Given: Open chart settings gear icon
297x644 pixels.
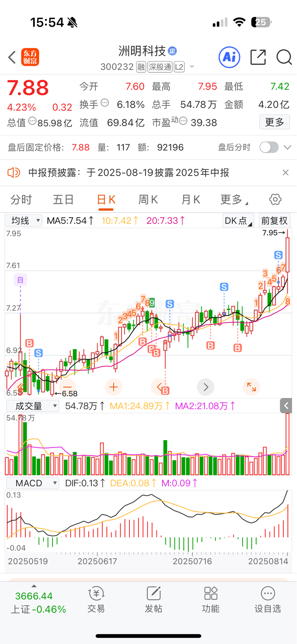Looking at the screenshot, I should tap(275, 200).
